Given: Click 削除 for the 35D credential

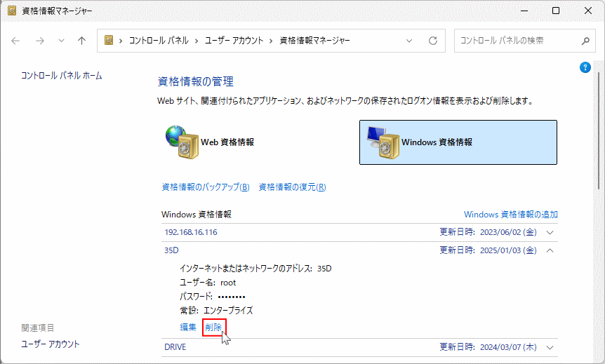Looking at the screenshot, I should pos(213,328).
